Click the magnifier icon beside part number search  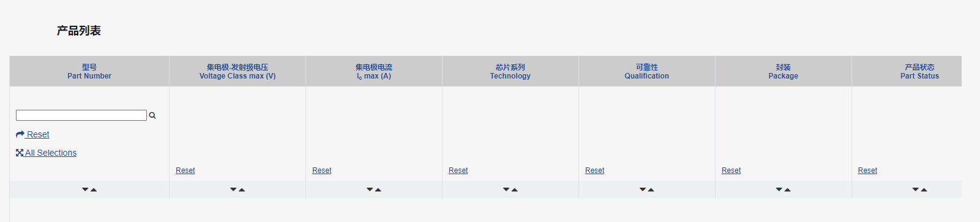coord(152,115)
